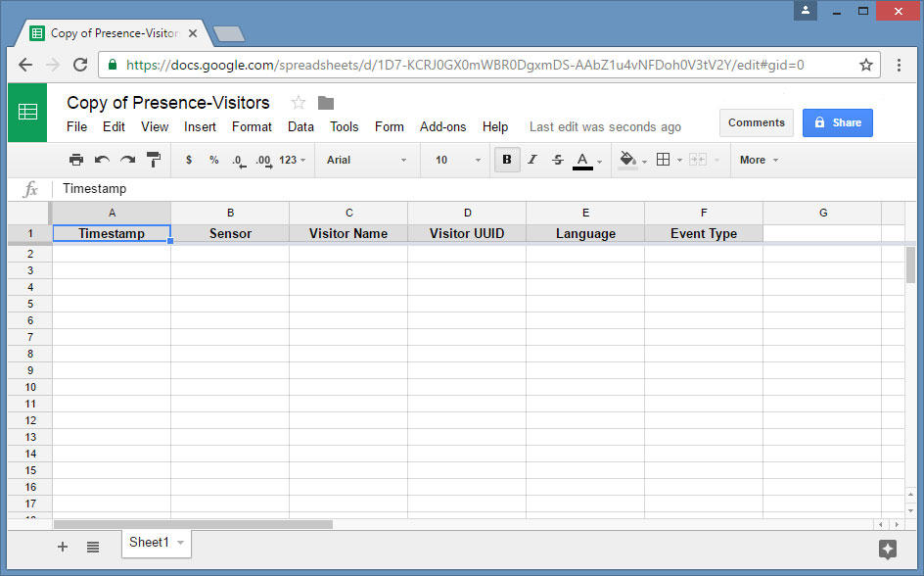Click the print icon in toolbar
This screenshot has height=576, width=924.
click(x=76, y=160)
